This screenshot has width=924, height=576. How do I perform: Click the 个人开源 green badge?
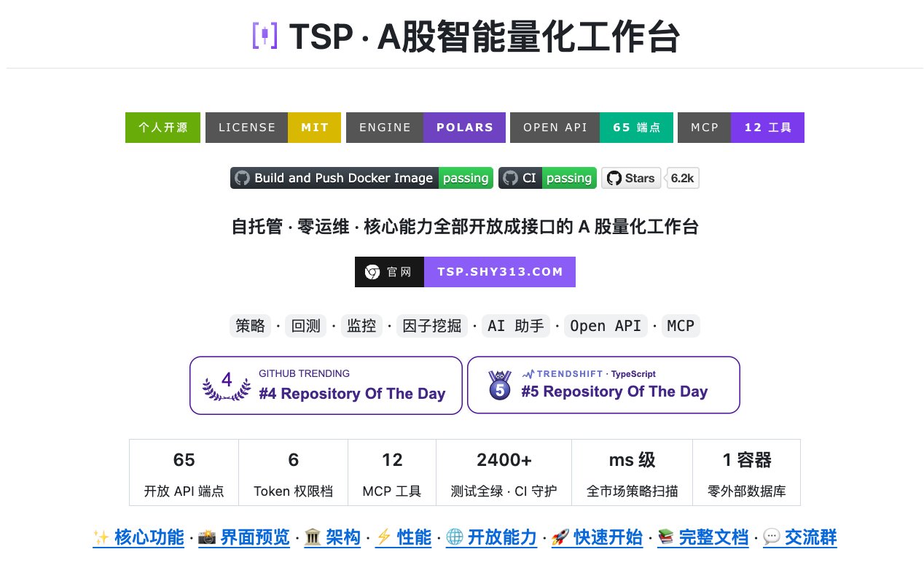[x=163, y=128]
